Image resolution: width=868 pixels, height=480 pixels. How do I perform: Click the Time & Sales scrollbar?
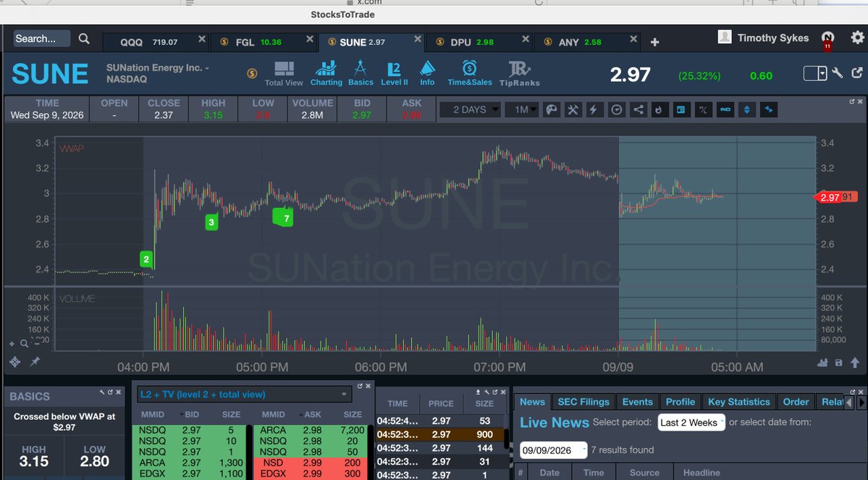[507, 437]
